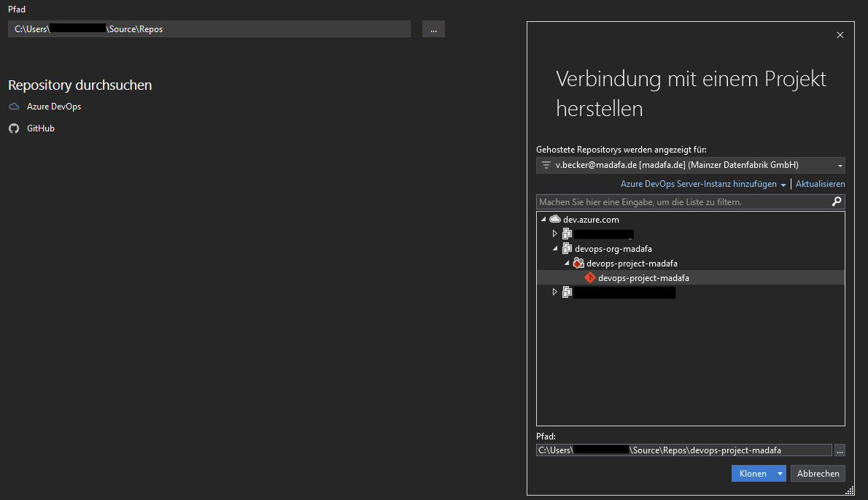
Task: Focus the repository filter text box
Action: pos(683,202)
